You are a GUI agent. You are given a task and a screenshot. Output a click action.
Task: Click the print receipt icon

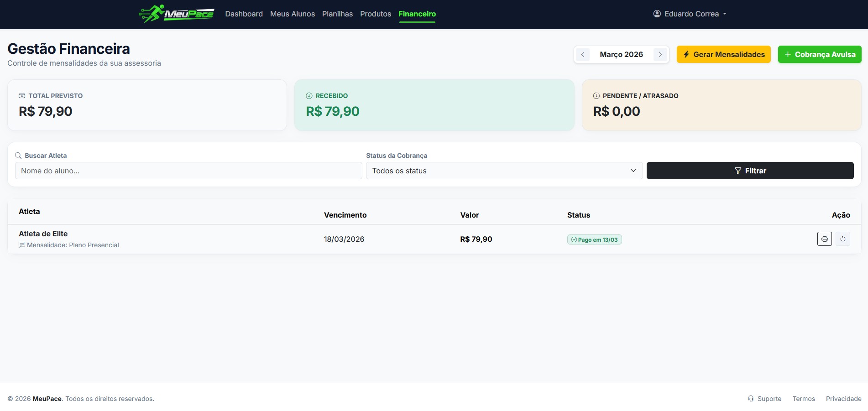point(824,239)
